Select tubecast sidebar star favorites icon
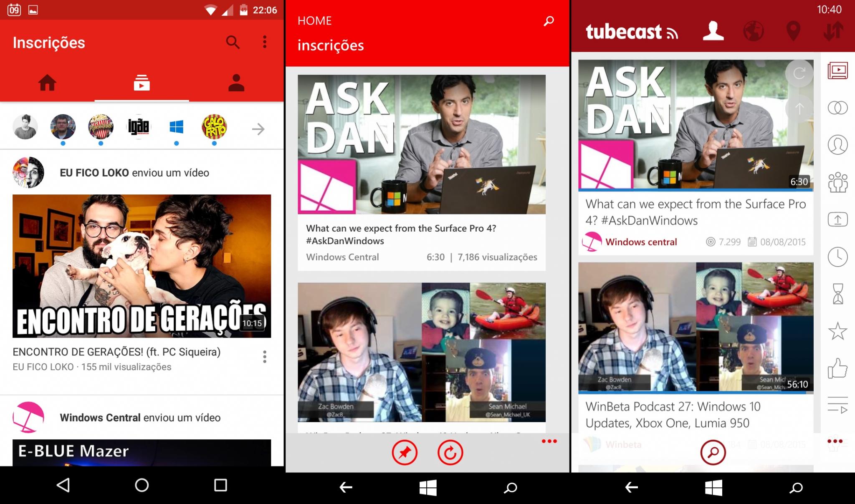This screenshot has width=855, height=504. [837, 331]
